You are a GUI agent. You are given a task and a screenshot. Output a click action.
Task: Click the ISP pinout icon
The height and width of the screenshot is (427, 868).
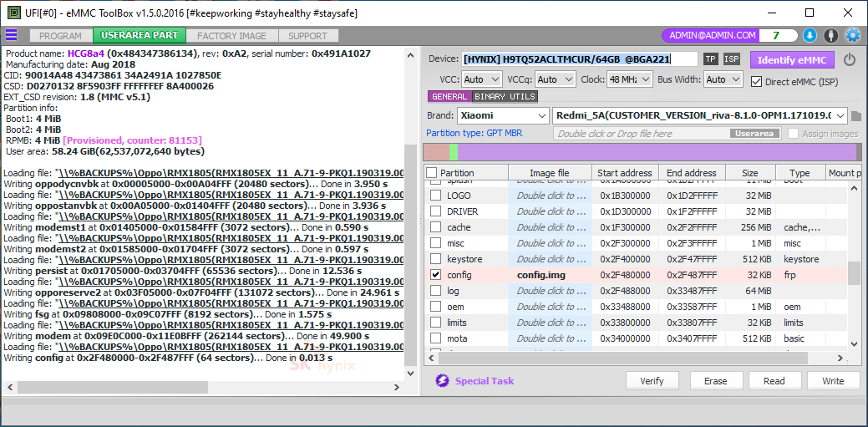tap(732, 59)
